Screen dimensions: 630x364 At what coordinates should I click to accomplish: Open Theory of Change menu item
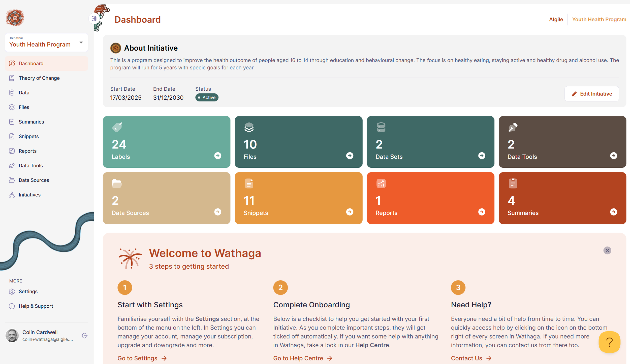39,78
